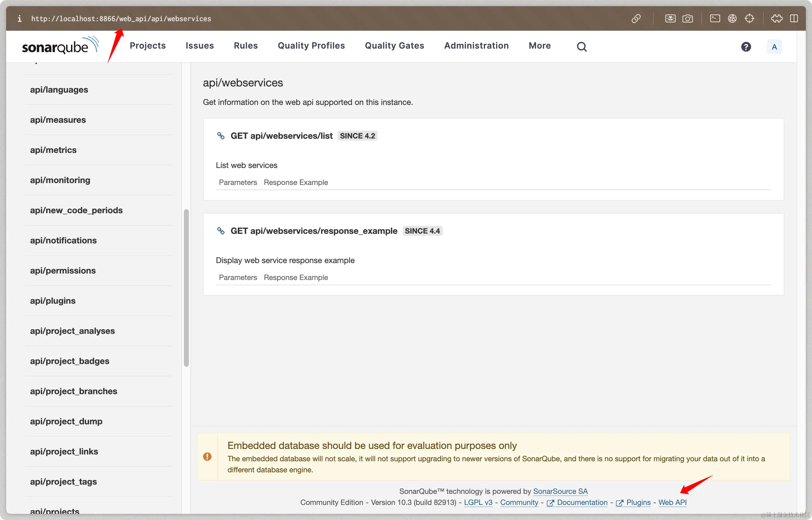Click the browser address URL field
The image size is (812, 520).
(121, 18)
